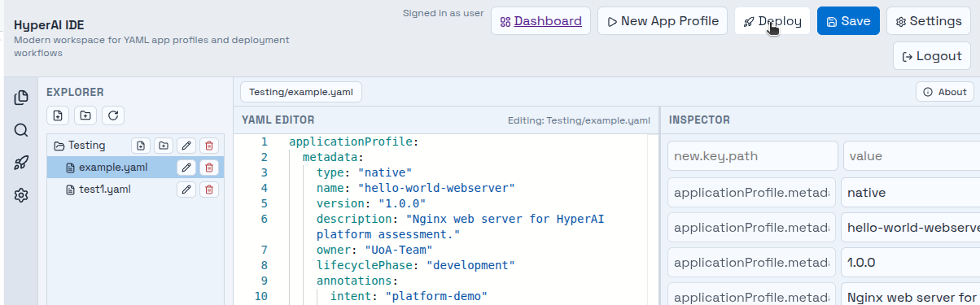Open the Dashboard link
Screen dimensions: 980x305
click(540, 21)
